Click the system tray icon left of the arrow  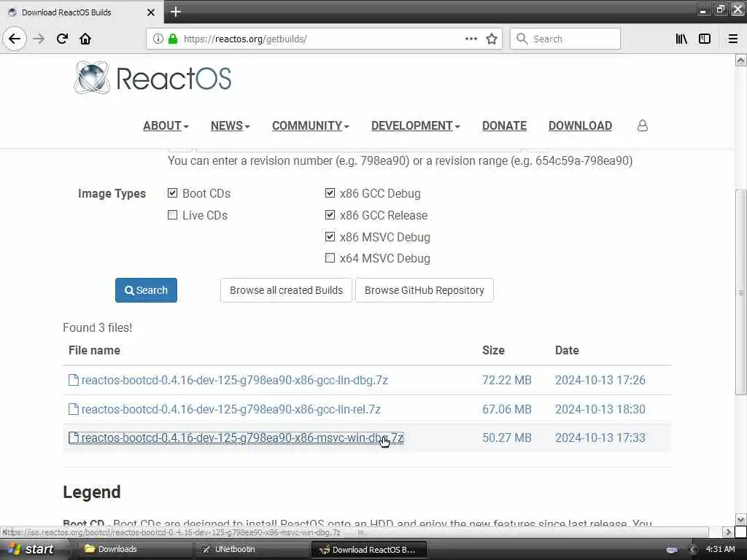tap(672, 550)
